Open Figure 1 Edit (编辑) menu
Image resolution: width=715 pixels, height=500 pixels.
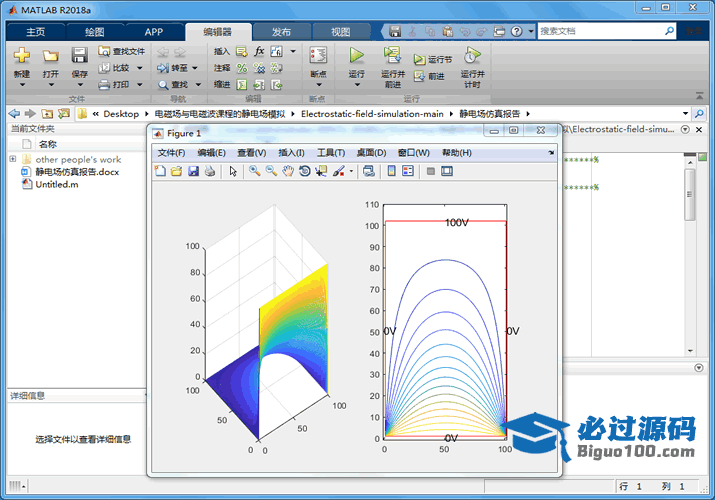tap(211, 153)
